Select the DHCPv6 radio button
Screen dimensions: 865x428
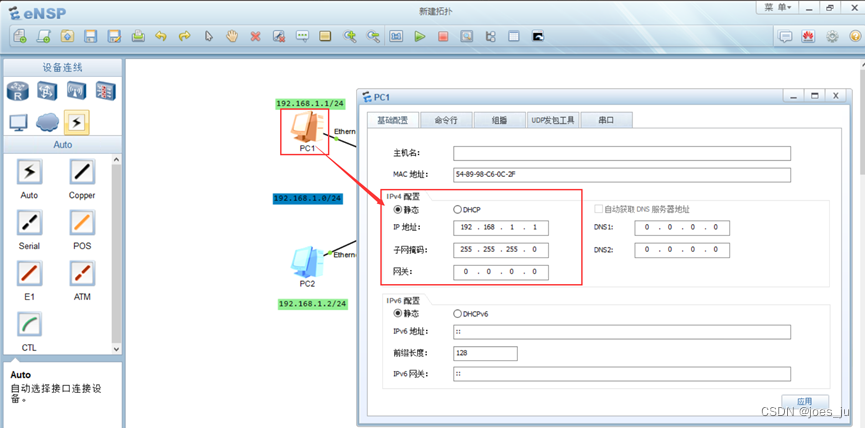[x=457, y=314]
